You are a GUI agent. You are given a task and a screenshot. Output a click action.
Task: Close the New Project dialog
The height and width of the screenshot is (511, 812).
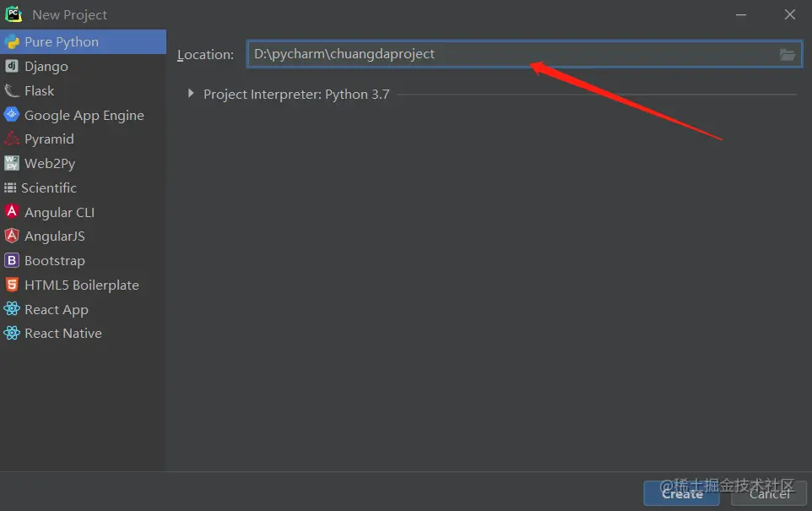tap(789, 14)
